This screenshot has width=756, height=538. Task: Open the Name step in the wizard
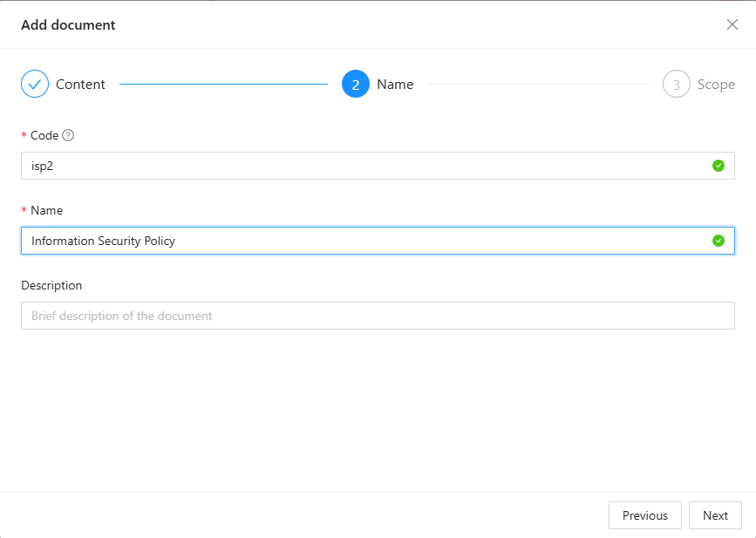coord(395,84)
